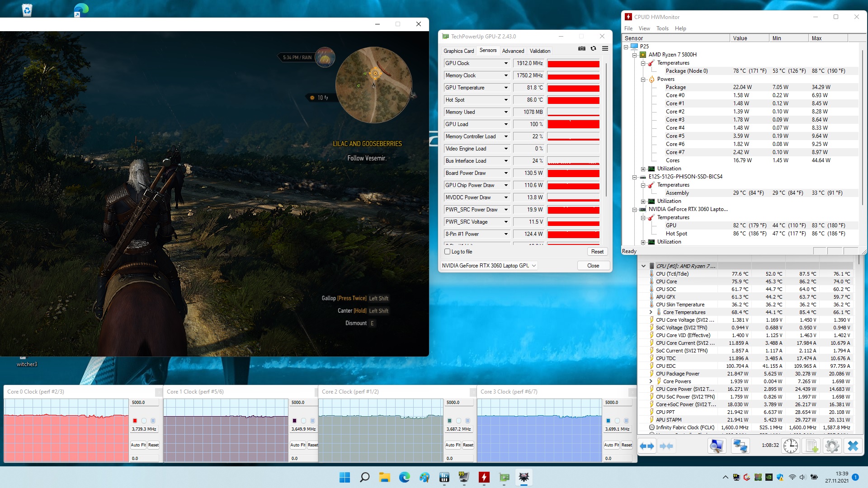Click HWiNFO network monitors icon
The height and width of the screenshot is (488, 868).
[x=740, y=446]
